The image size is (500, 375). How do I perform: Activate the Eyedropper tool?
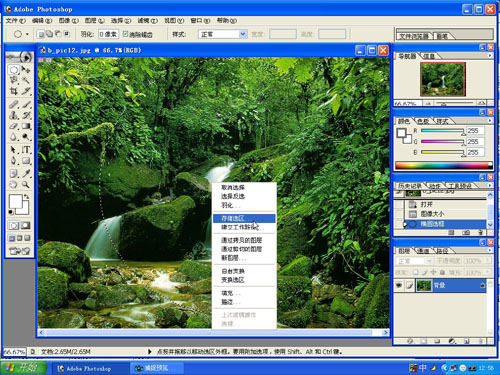[x=26, y=173]
